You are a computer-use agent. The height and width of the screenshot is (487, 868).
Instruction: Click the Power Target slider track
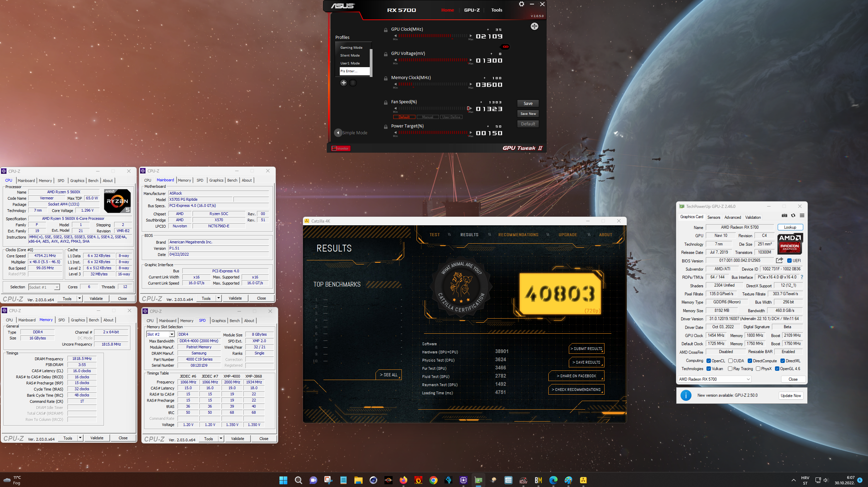click(x=433, y=133)
